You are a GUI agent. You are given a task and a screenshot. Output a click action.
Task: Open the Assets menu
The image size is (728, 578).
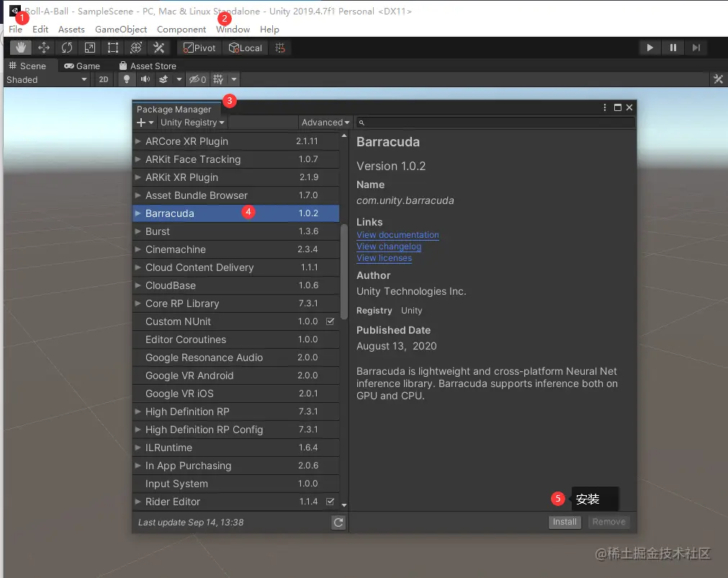(71, 30)
